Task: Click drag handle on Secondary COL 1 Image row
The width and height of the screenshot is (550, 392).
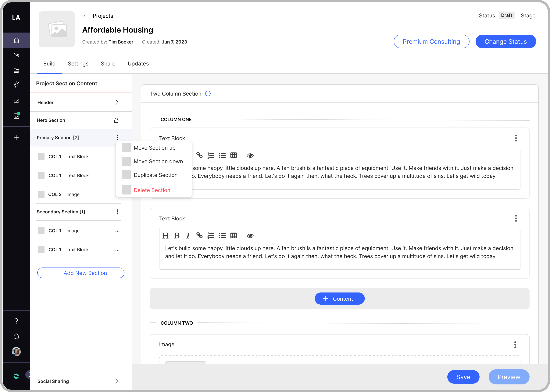Action: (x=117, y=231)
